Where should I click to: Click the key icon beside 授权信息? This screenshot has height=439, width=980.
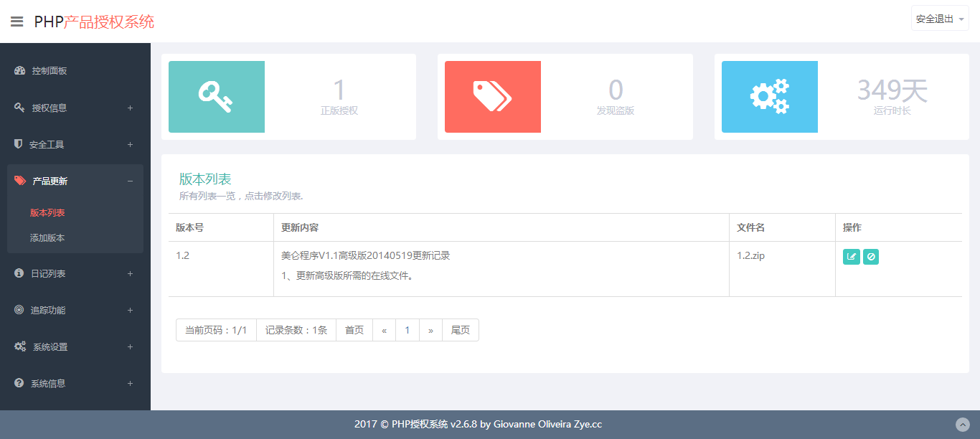[19, 108]
